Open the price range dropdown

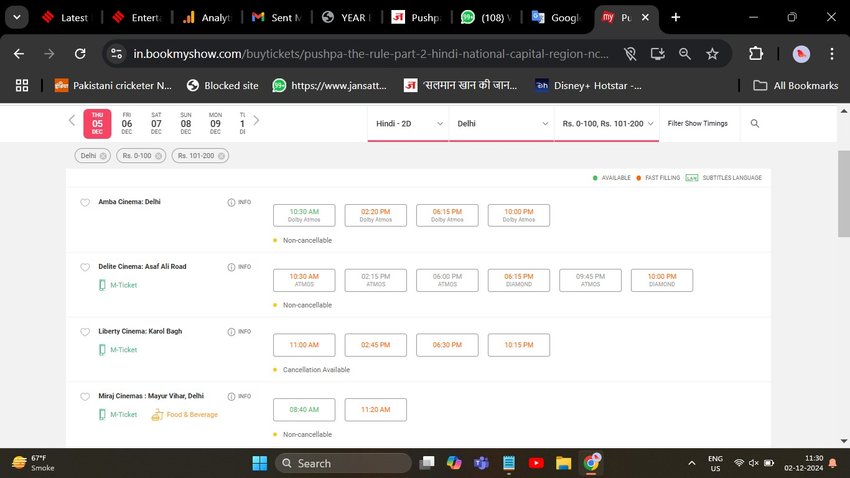coord(607,124)
